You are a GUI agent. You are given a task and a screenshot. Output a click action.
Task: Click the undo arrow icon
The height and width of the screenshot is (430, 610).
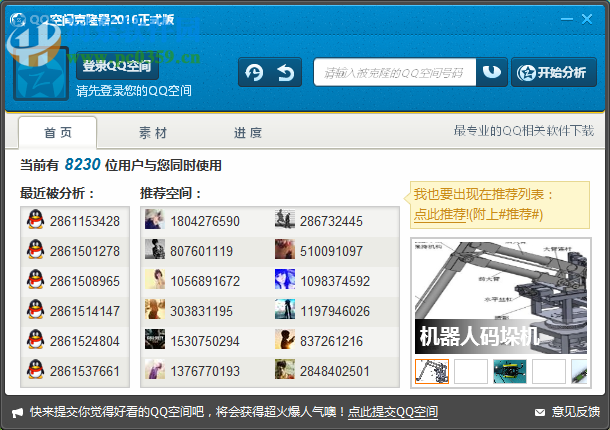pos(286,72)
